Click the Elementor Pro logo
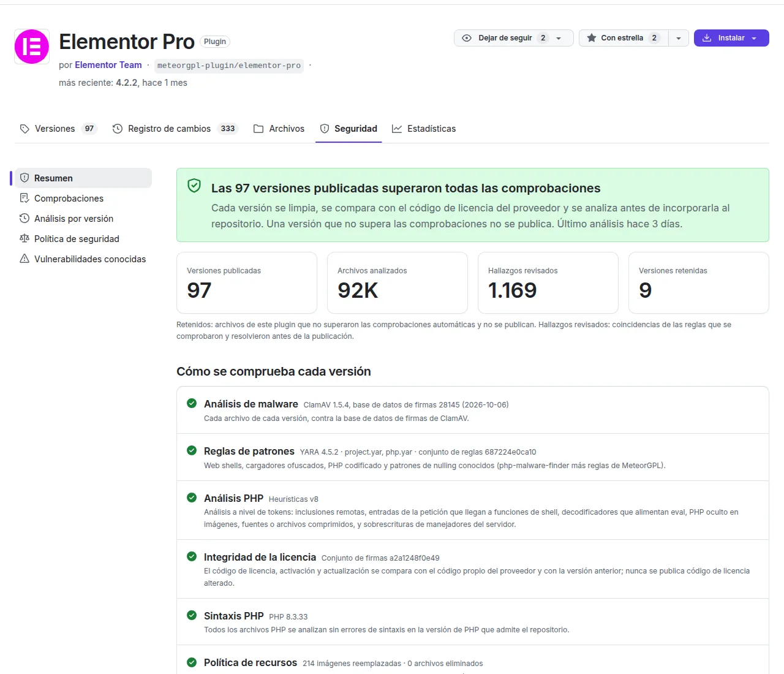Viewport: 784px width, 674px height. coord(32,47)
